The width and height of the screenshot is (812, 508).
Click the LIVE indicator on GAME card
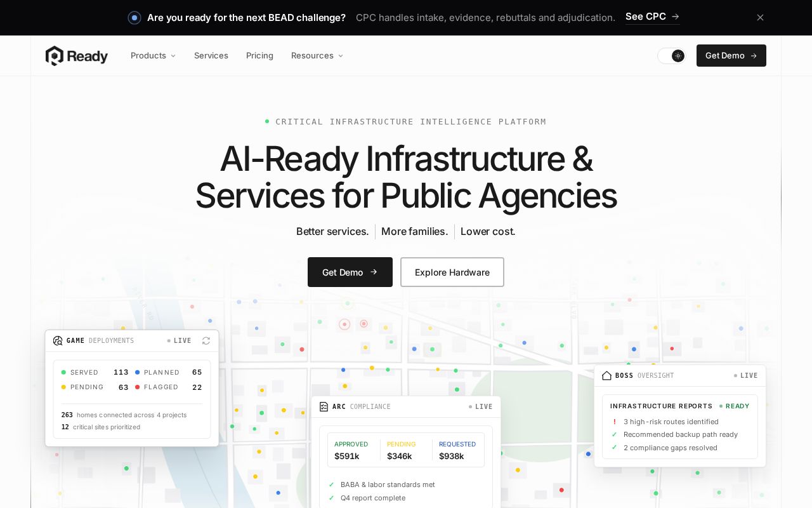click(180, 341)
